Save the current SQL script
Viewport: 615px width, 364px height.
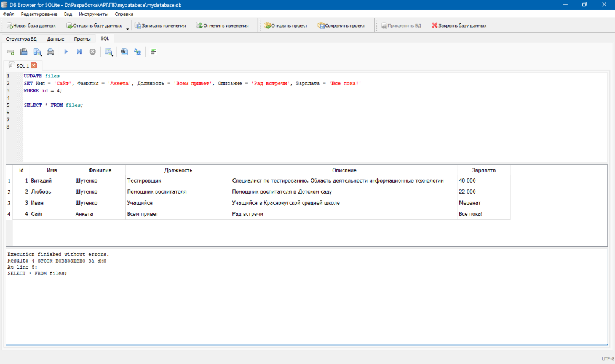click(x=37, y=52)
